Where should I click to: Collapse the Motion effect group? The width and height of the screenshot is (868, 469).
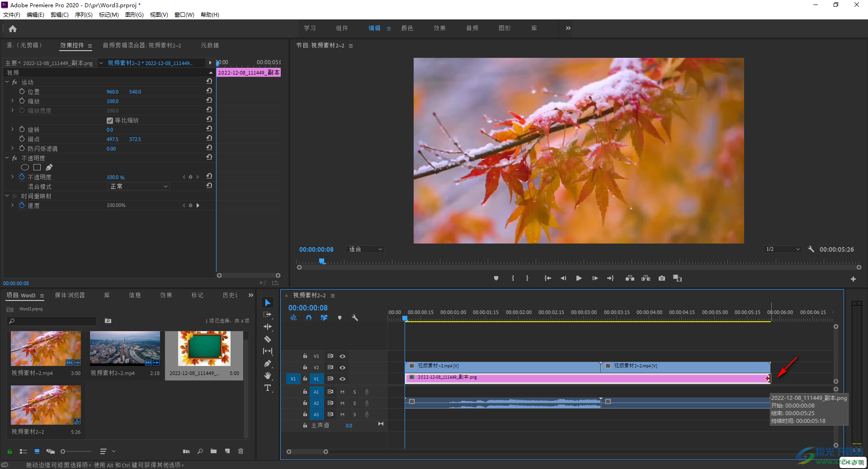tap(7, 82)
